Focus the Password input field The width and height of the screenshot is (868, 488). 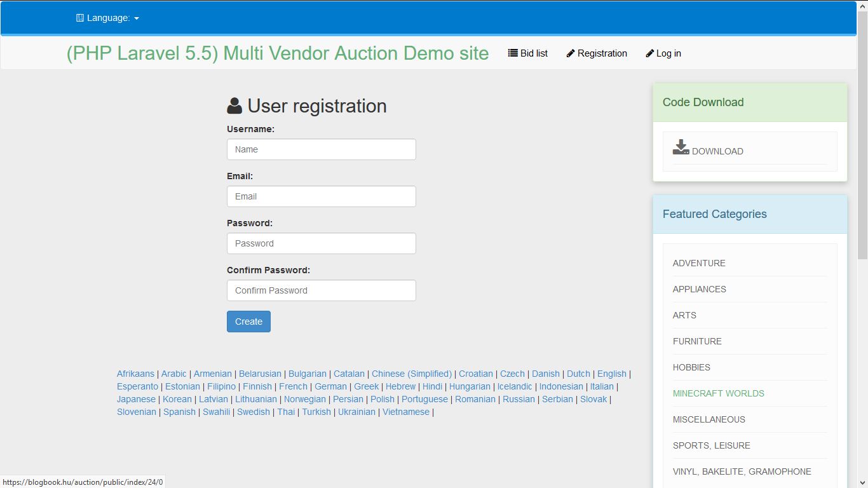pos(322,243)
